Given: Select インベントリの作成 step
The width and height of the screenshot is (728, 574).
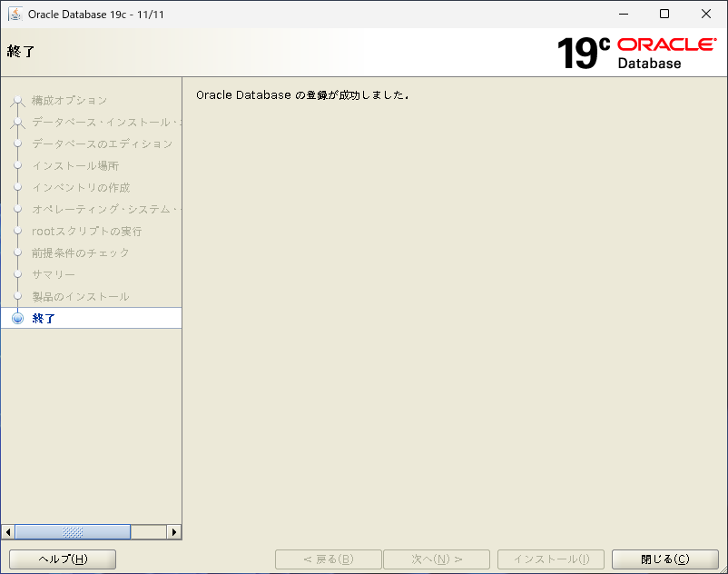Looking at the screenshot, I should coord(81,188).
